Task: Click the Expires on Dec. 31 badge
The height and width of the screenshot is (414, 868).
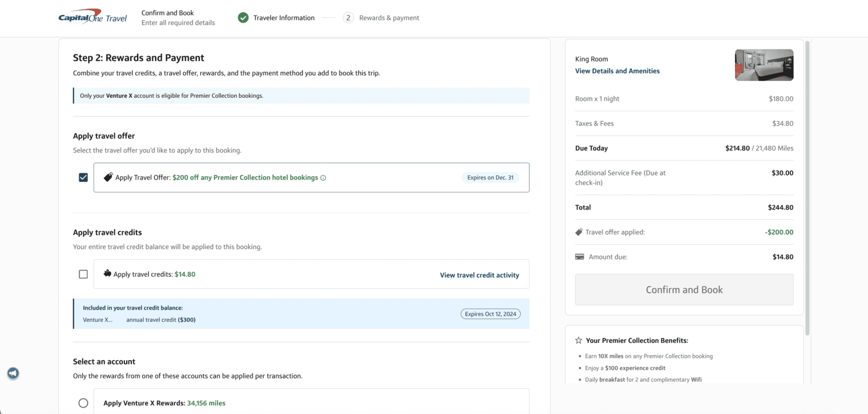Action: coord(490,178)
